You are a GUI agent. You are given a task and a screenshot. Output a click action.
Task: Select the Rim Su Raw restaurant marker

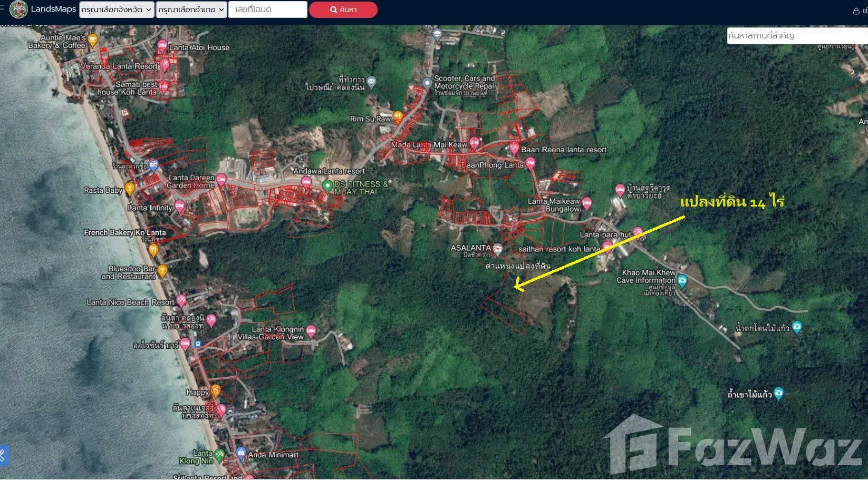click(x=398, y=116)
